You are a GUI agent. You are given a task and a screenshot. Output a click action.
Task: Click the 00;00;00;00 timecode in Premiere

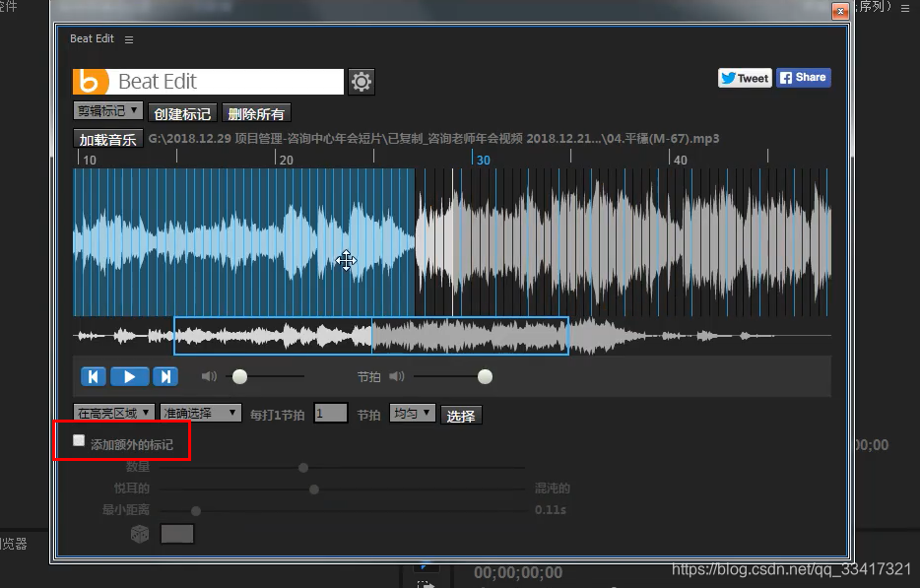click(x=518, y=572)
